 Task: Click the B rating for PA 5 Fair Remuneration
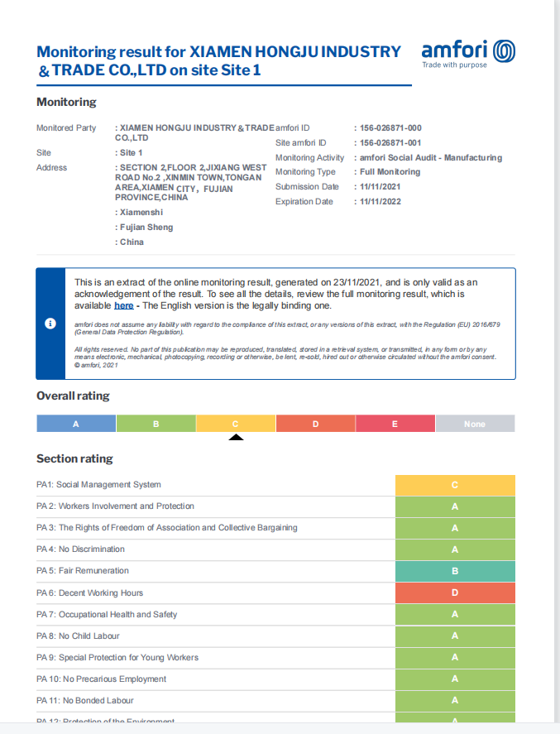(455, 572)
